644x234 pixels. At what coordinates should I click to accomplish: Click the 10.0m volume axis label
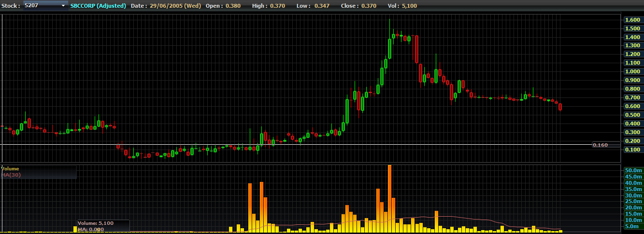tap(633, 220)
